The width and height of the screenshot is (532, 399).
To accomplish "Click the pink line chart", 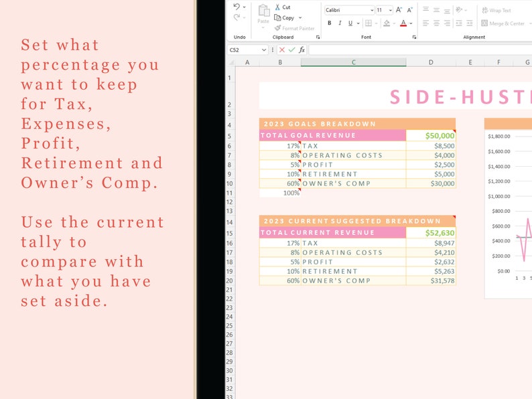I will 524,241.
